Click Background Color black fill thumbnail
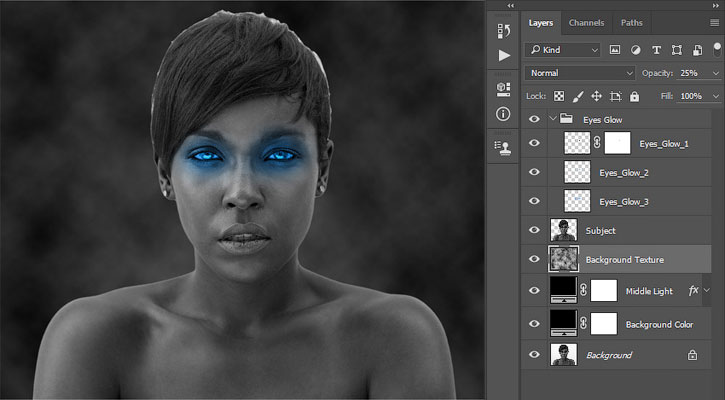The width and height of the screenshot is (725, 400). 564,324
